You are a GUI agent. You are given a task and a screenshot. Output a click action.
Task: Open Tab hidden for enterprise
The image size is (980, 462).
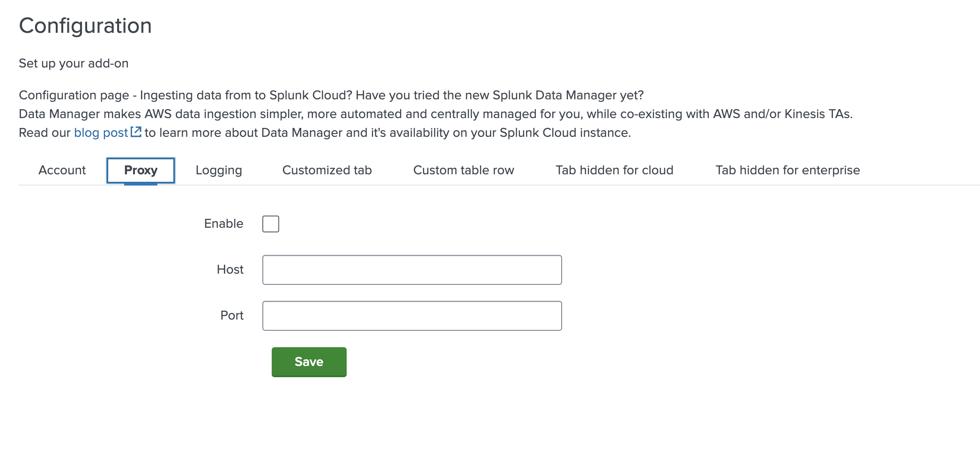point(787,170)
